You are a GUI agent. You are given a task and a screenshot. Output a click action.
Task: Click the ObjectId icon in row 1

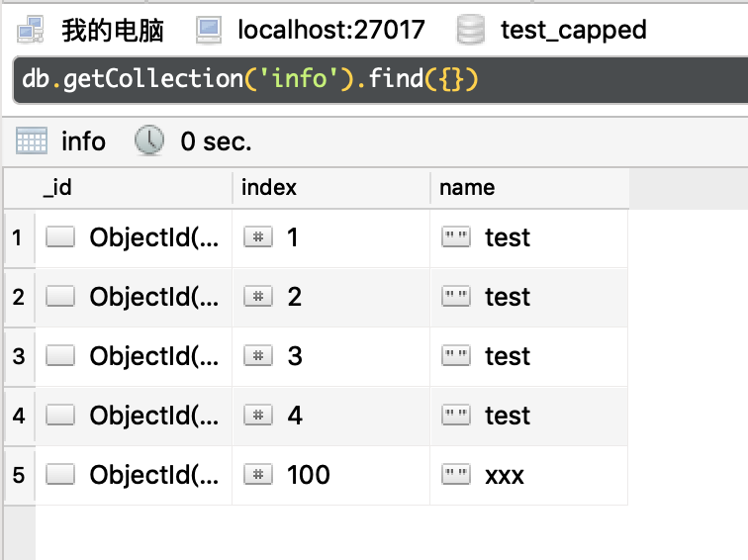coord(60,236)
